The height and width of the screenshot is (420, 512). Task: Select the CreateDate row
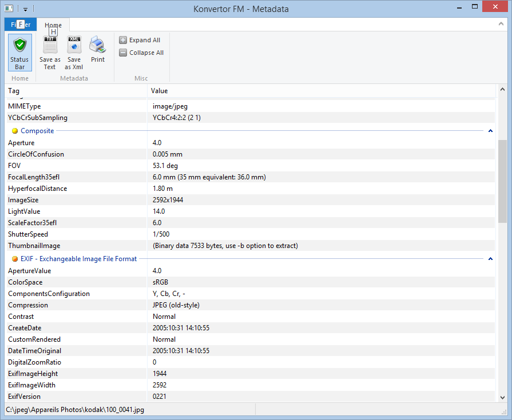pos(250,328)
